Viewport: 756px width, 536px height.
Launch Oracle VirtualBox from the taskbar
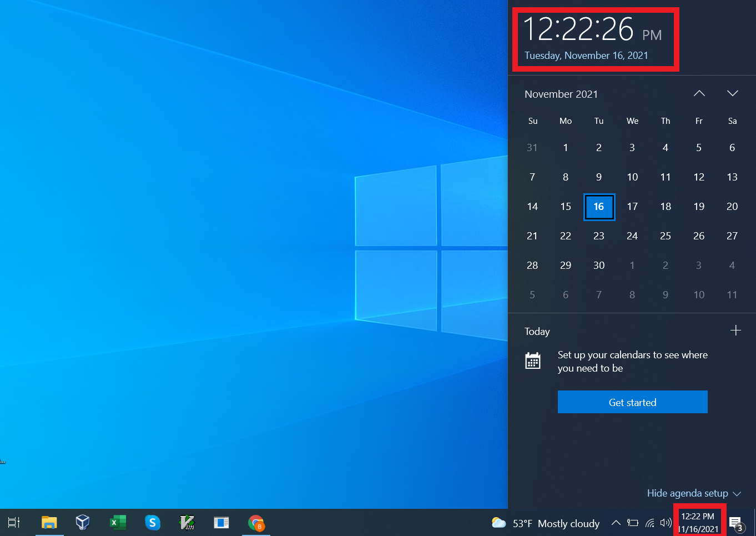tap(83, 523)
